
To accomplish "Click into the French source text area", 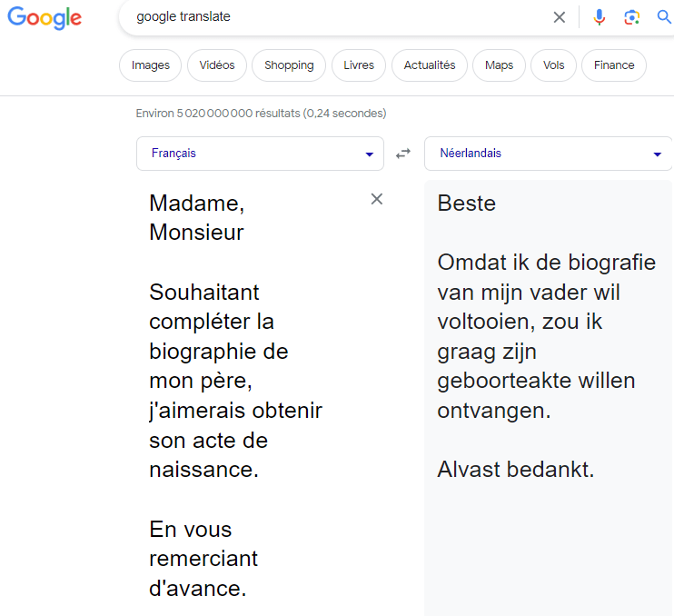I will coord(236,382).
